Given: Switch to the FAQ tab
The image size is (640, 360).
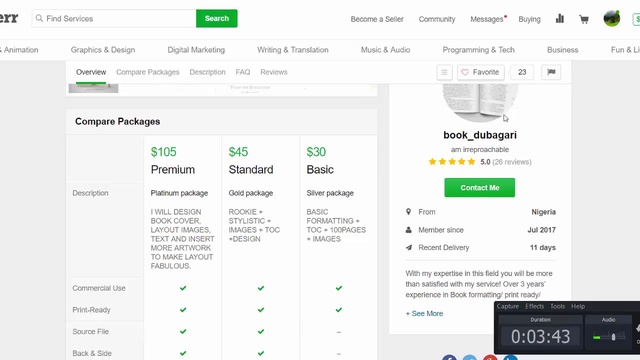Looking at the screenshot, I should click(243, 72).
